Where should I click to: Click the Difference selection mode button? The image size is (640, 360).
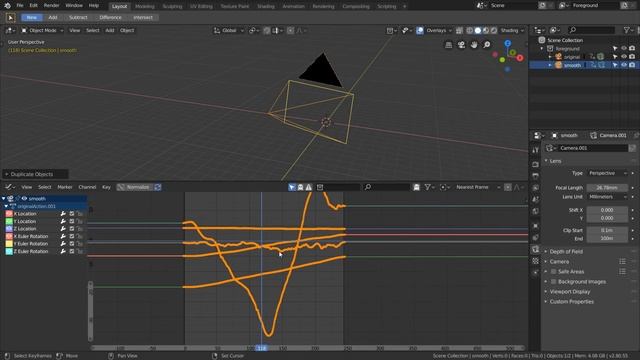(x=110, y=18)
